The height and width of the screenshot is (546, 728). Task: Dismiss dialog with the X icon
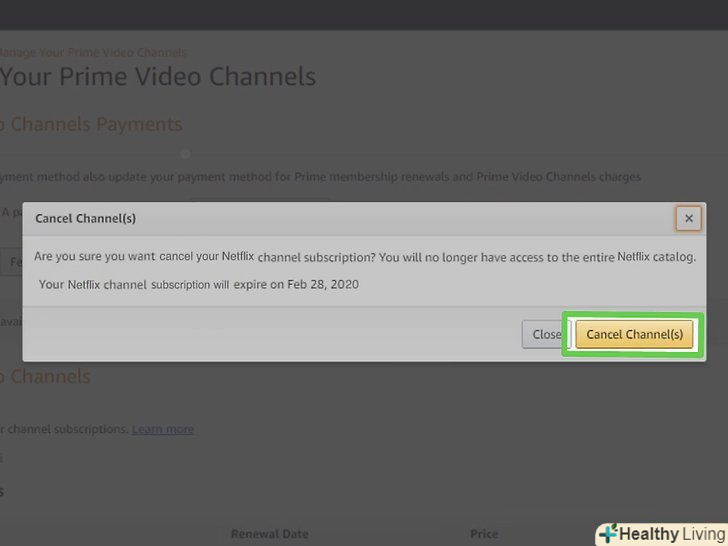pyautogui.click(x=689, y=218)
